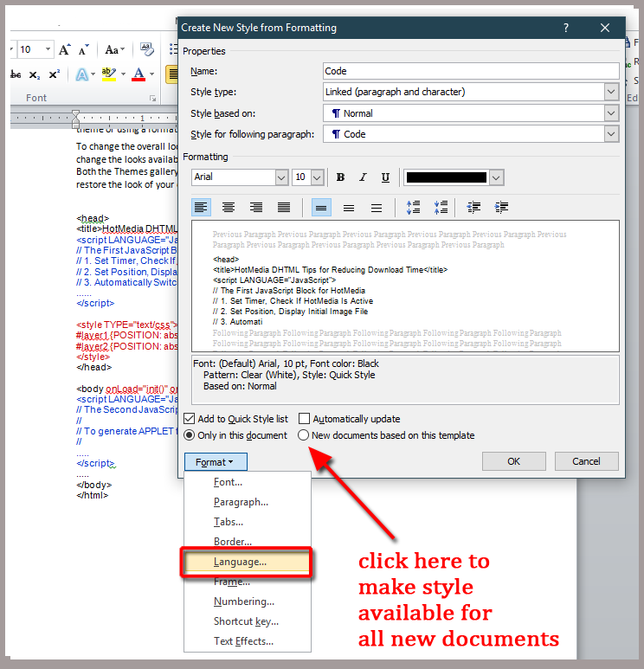Decrease indent in dialog
The height and width of the screenshot is (669, 644).
coord(473,208)
